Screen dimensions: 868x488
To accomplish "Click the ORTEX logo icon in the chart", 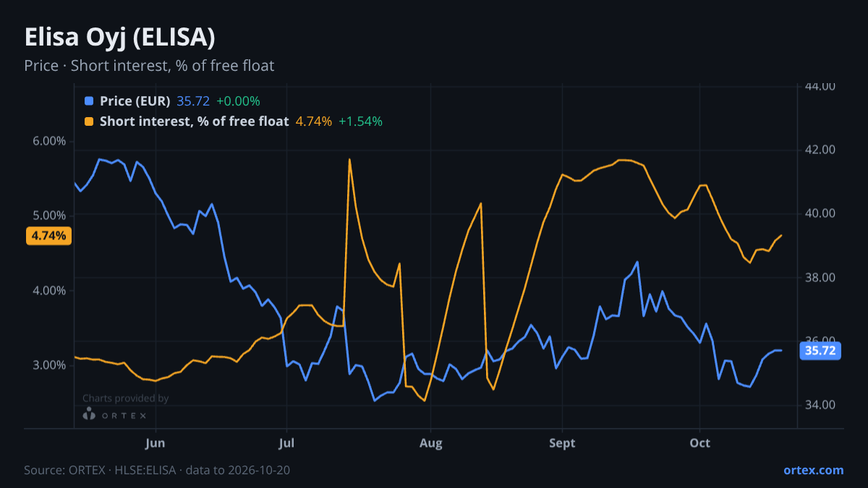I will tap(89, 415).
